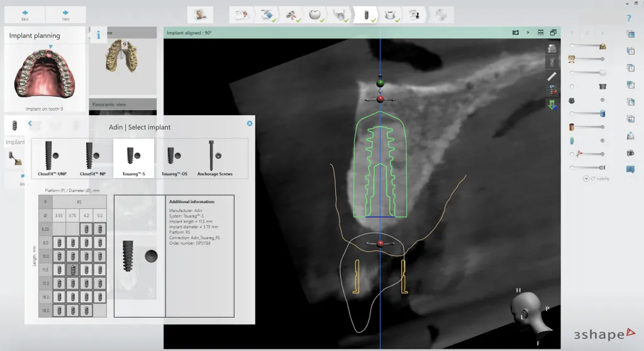This screenshot has width=644, height=351.
Task: Adjust the white crown visibility slider
Action: coord(588,72)
